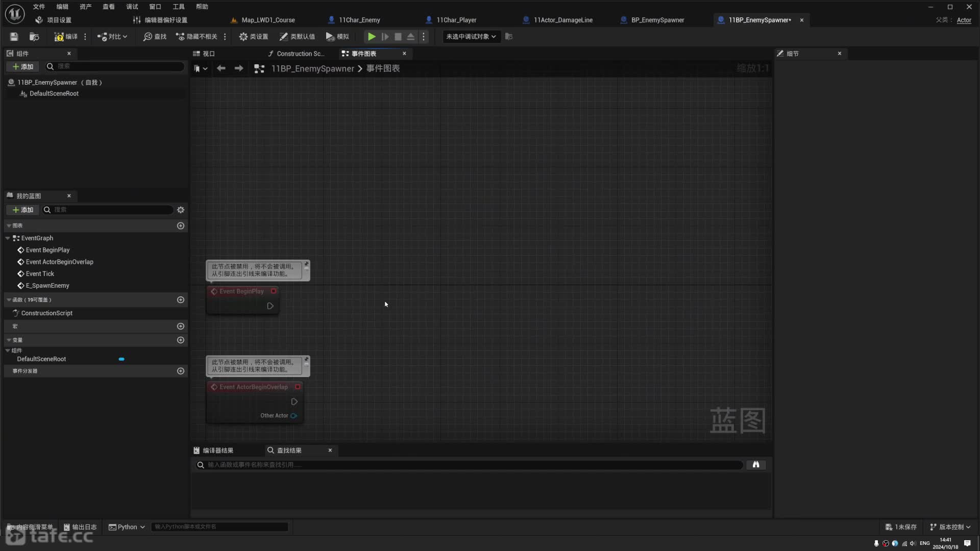980x551 pixels.
Task: Select Event Tick in My Blueprint
Action: (x=40, y=274)
